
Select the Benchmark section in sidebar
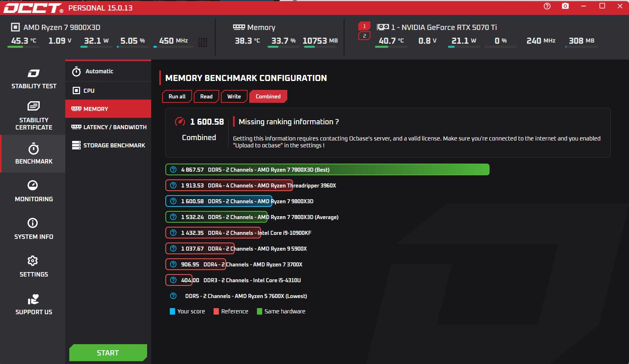coord(34,154)
